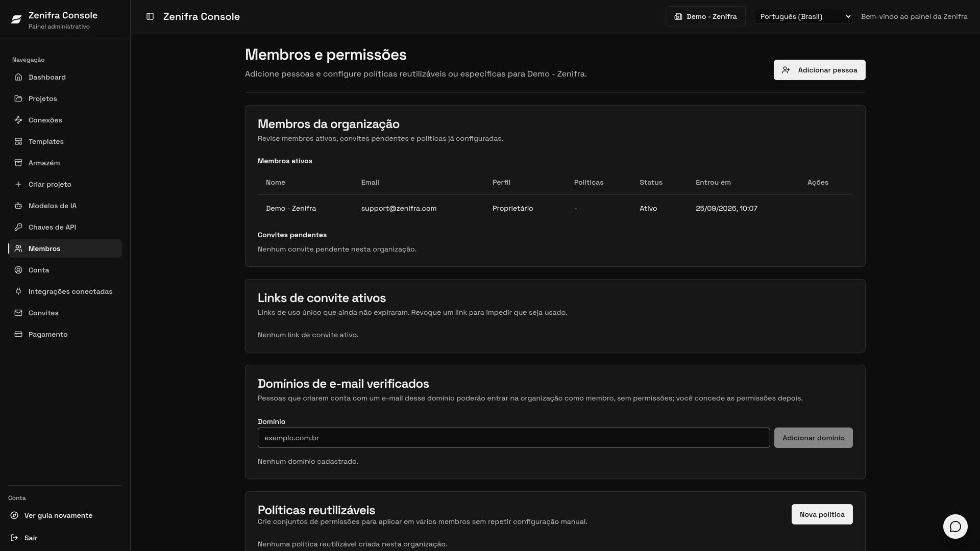The height and width of the screenshot is (551, 980).
Task: Click the Templates layout icon
Action: (x=18, y=141)
